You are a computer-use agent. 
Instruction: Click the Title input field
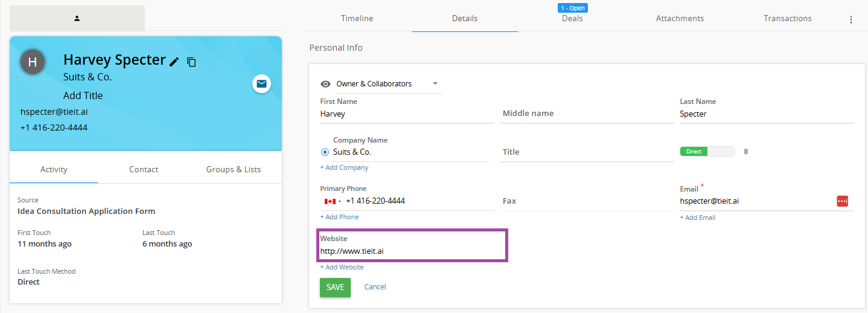pos(588,152)
